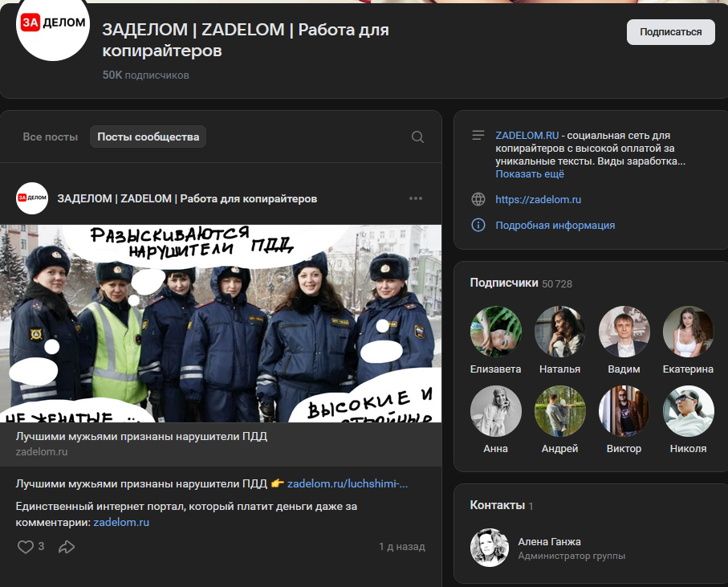Click the ЗА ДЕЛОМ community logo
This screenshot has height=587, width=728.
tap(52, 31)
